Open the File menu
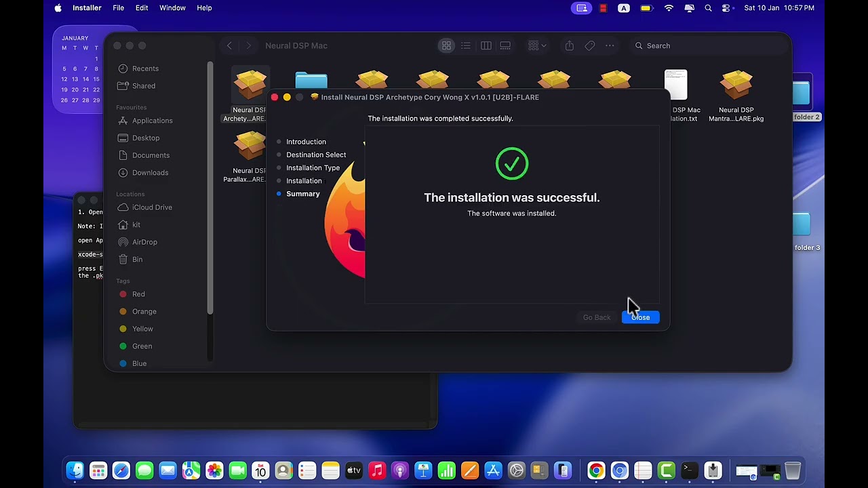This screenshot has width=868, height=488. 119,8
